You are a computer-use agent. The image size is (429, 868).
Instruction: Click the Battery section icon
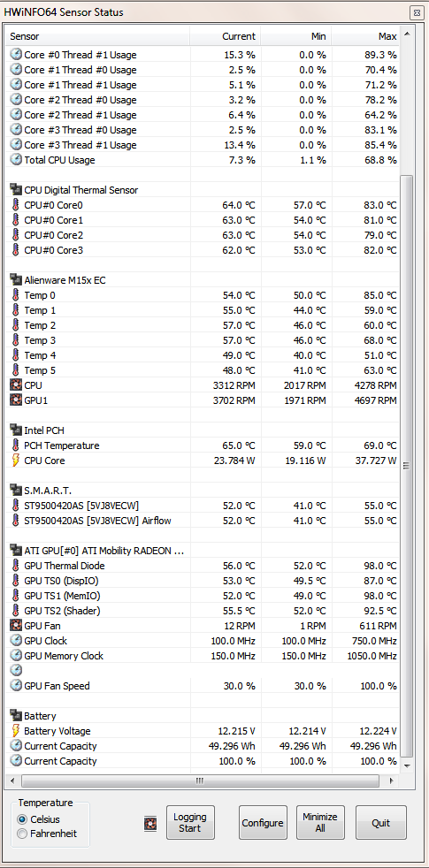tap(16, 716)
